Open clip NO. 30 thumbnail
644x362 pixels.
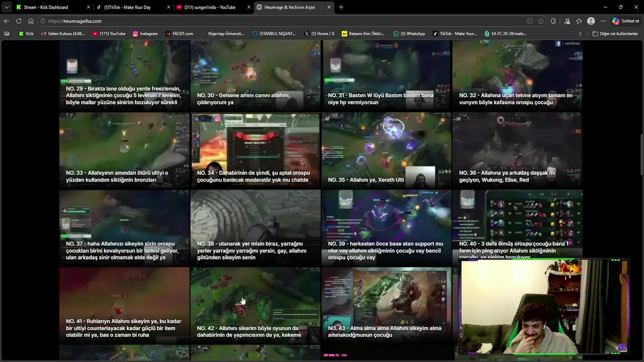pyautogui.click(x=256, y=74)
